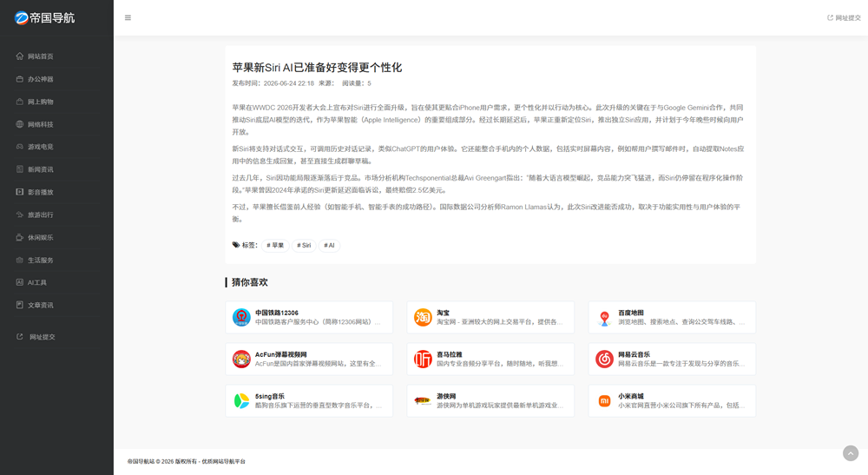Screen dimensions: 868x475
Task: Open 网站首页 in the sidebar
Action: point(41,56)
